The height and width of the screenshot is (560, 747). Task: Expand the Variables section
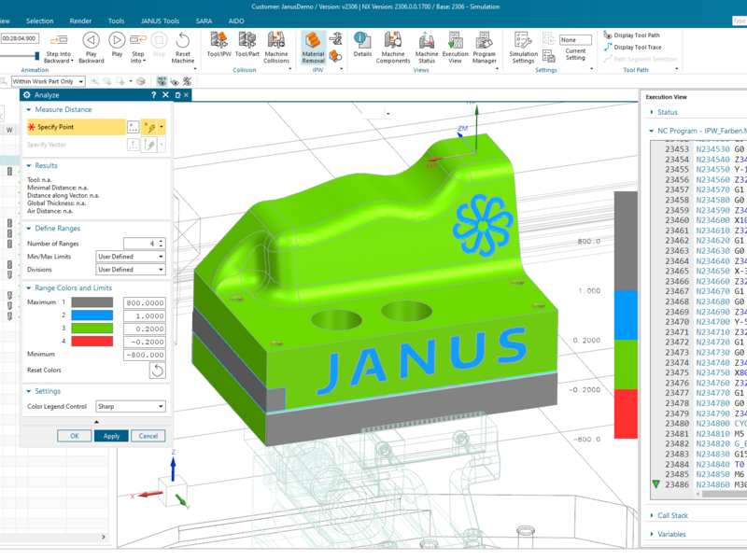click(x=652, y=534)
